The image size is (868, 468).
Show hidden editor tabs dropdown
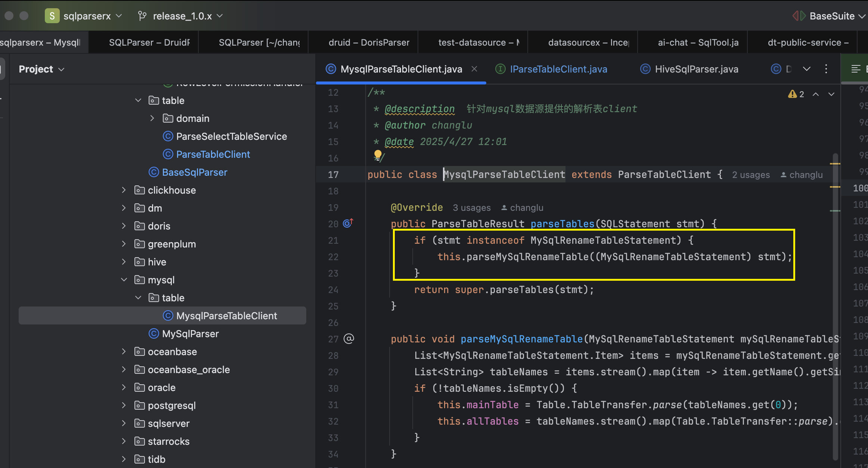tap(807, 69)
